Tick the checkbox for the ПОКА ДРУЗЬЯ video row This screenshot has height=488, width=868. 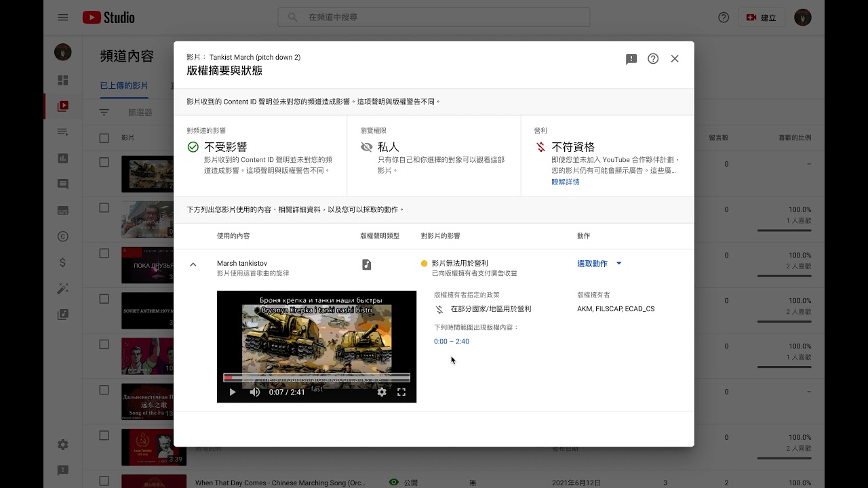pos(104,253)
